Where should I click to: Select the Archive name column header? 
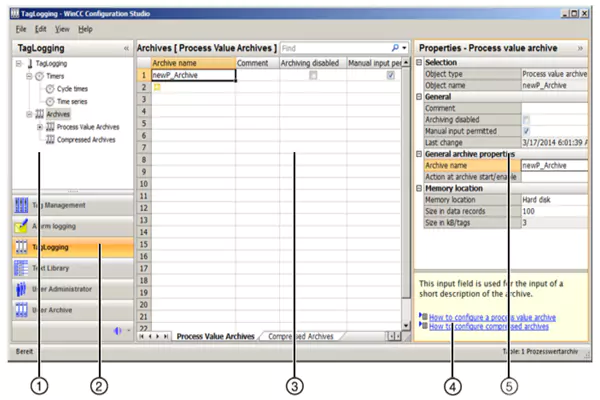[193, 63]
